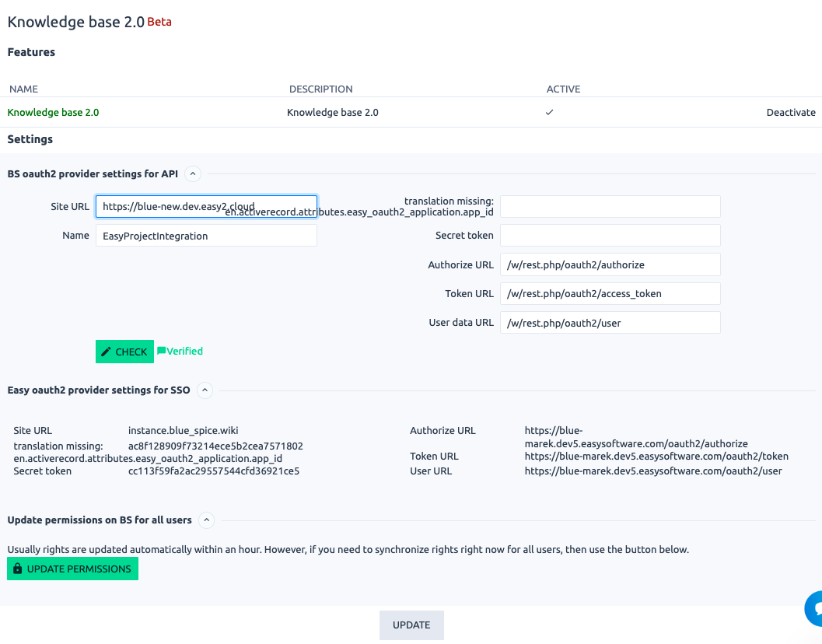Image resolution: width=822 pixels, height=644 pixels.
Task: Click inside the Name field showing EasyProjectIntegration
Action: point(206,235)
